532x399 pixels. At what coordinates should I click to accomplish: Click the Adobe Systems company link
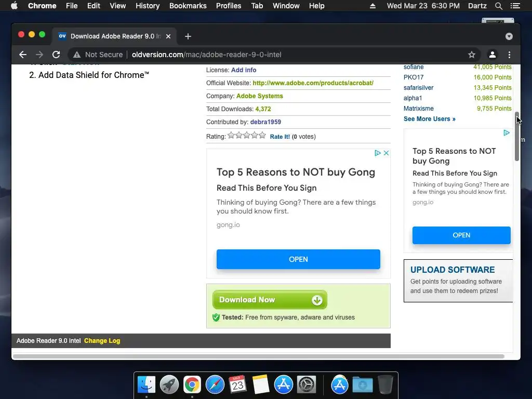tap(260, 96)
